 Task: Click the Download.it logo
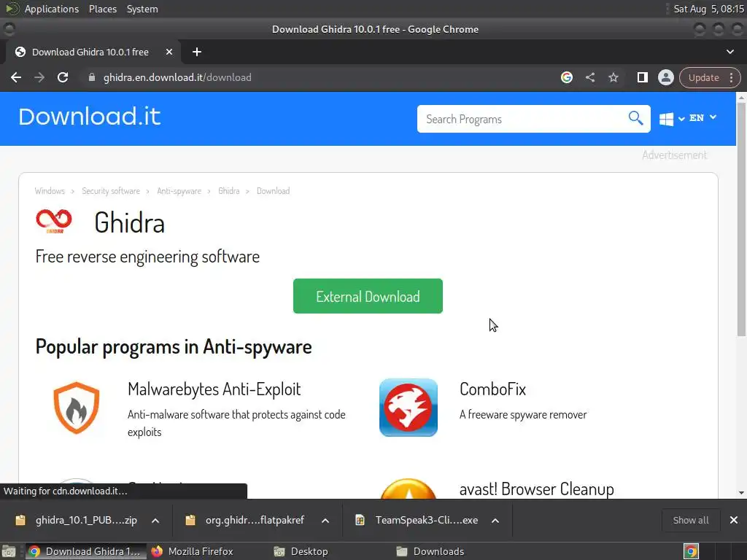click(x=90, y=117)
